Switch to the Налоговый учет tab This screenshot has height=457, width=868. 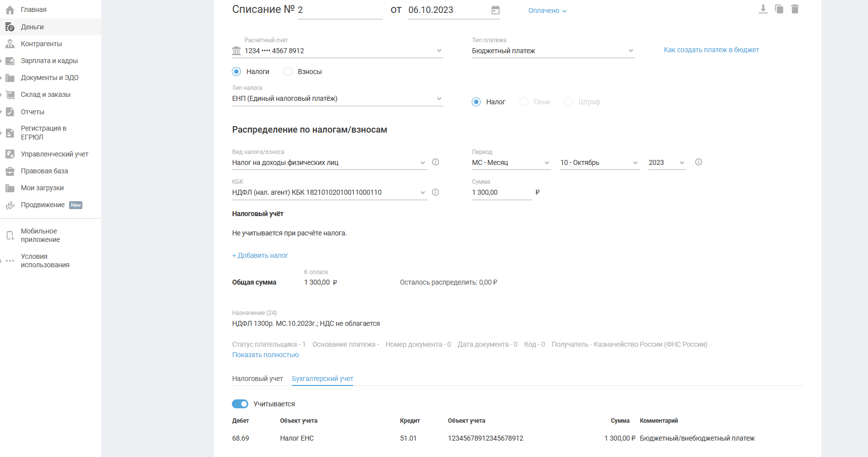pos(257,379)
